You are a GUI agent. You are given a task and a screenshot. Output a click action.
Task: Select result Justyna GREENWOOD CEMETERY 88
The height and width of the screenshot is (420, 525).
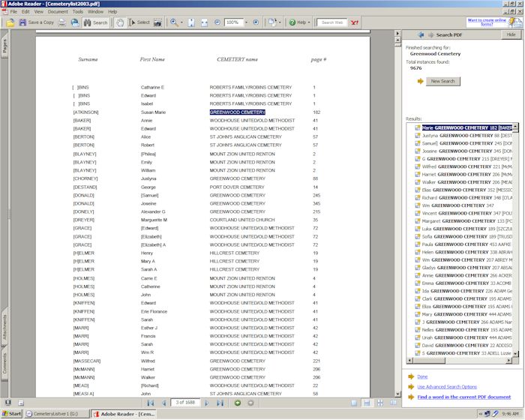[463, 136]
